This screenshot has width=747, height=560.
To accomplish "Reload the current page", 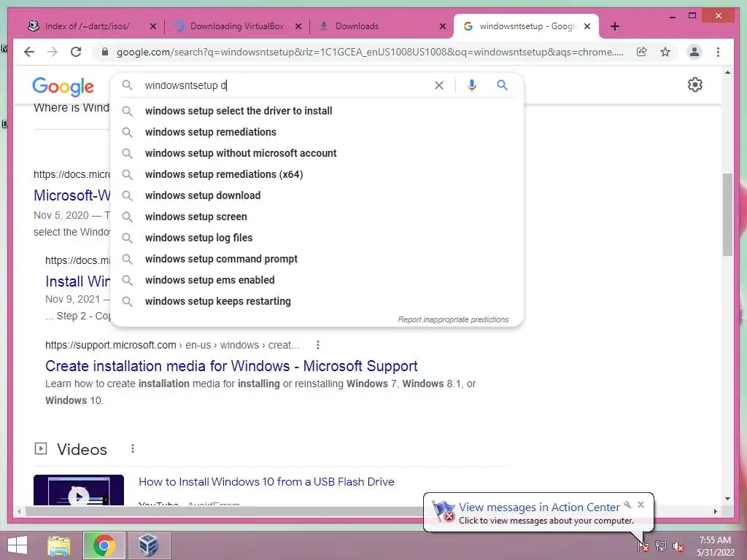I will [x=76, y=52].
